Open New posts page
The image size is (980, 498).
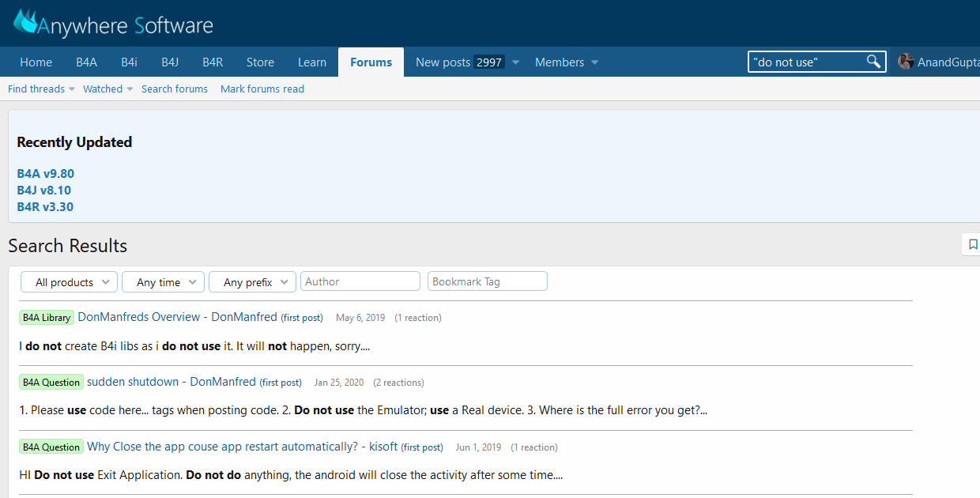[x=443, y=62]
